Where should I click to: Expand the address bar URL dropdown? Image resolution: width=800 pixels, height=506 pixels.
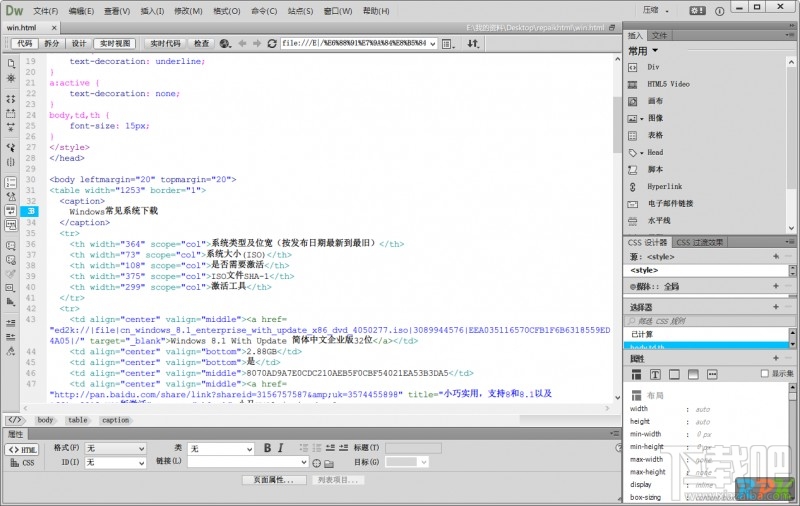pos(433,44)
